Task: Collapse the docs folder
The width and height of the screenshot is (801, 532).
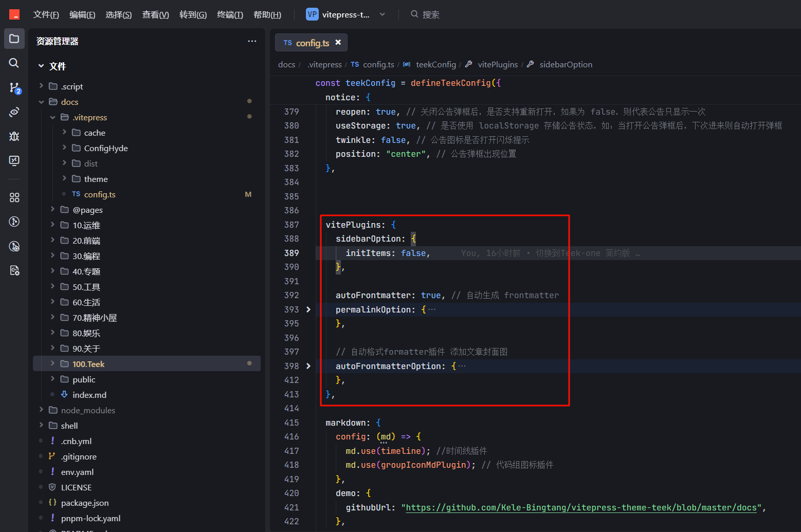Action: tap(41, 102)
